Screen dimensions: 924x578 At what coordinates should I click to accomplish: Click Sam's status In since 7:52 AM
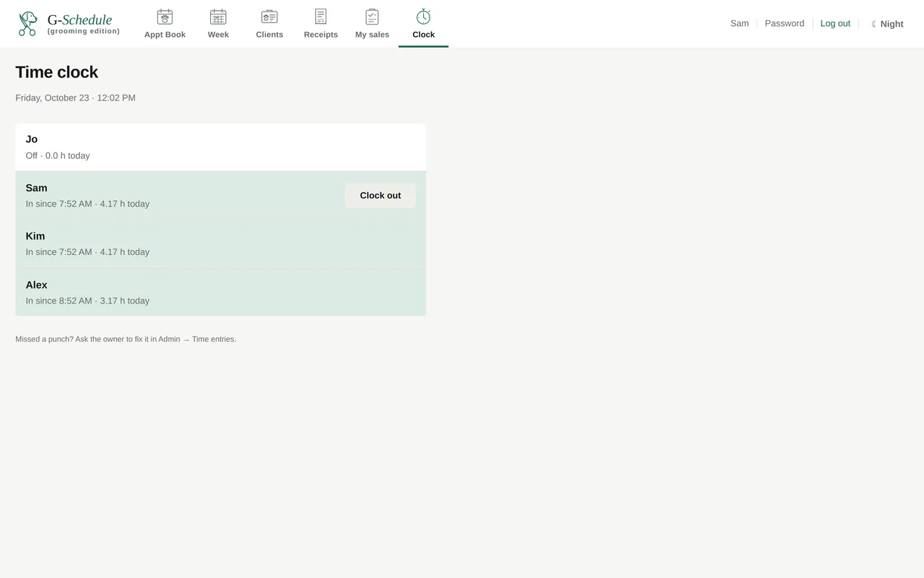(x=87, y=204)
